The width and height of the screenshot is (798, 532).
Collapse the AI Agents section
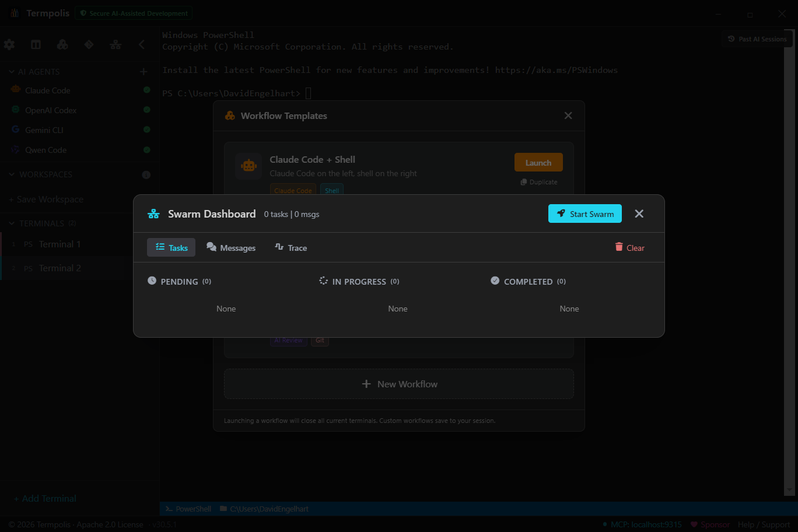pos(12,72)
